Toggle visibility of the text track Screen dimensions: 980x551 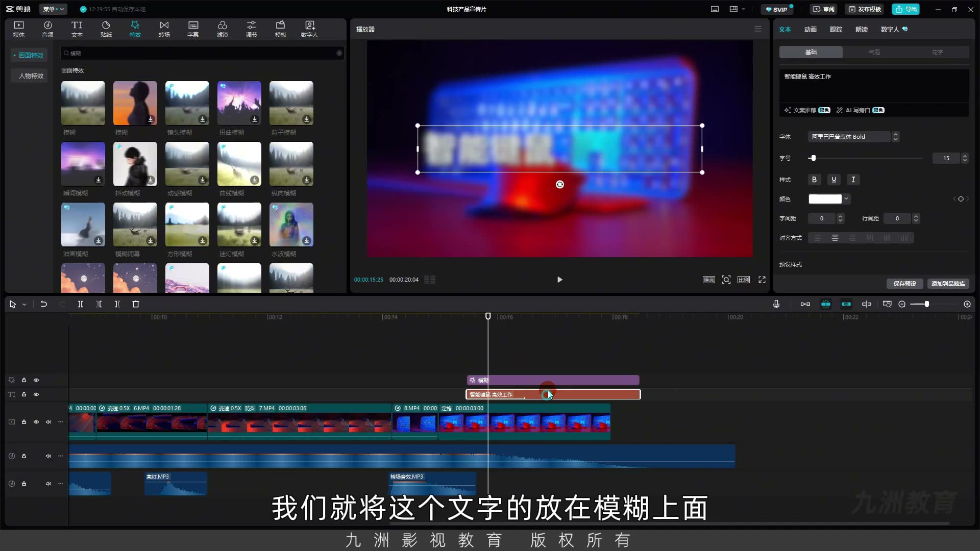click(36, 394)
